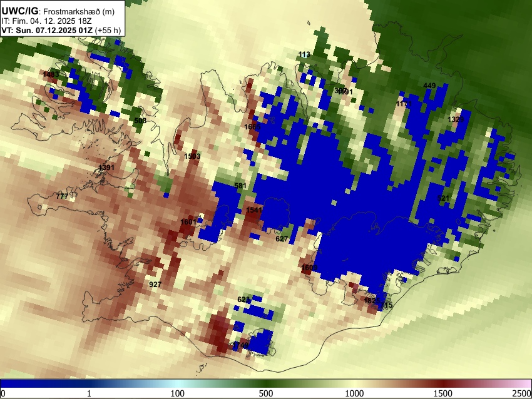
Task: Click the frost-level color scale bar
Action: (x=266, y=383)
